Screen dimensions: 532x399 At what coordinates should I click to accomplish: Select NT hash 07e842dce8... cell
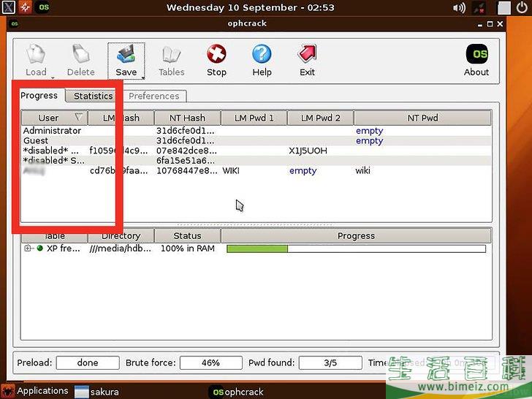click(186, 151)
